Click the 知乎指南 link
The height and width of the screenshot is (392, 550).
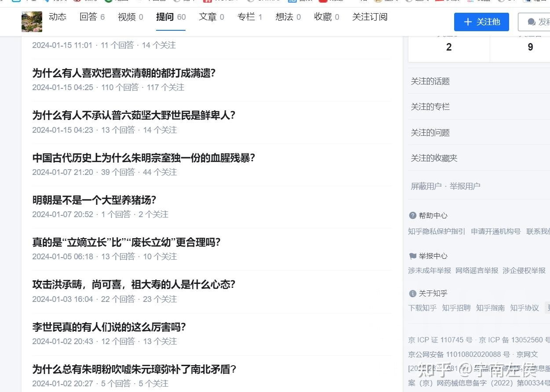[490, 308]
